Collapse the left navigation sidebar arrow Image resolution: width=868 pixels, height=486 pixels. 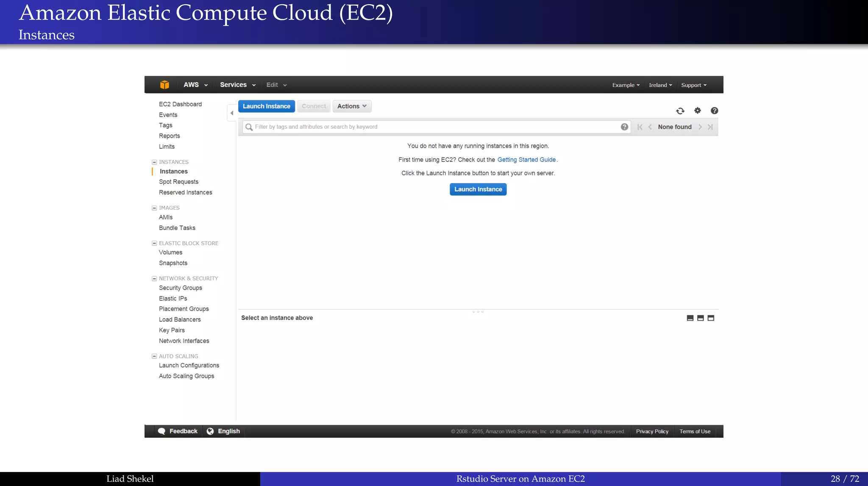pyautogui.click(x=231, y=113)
